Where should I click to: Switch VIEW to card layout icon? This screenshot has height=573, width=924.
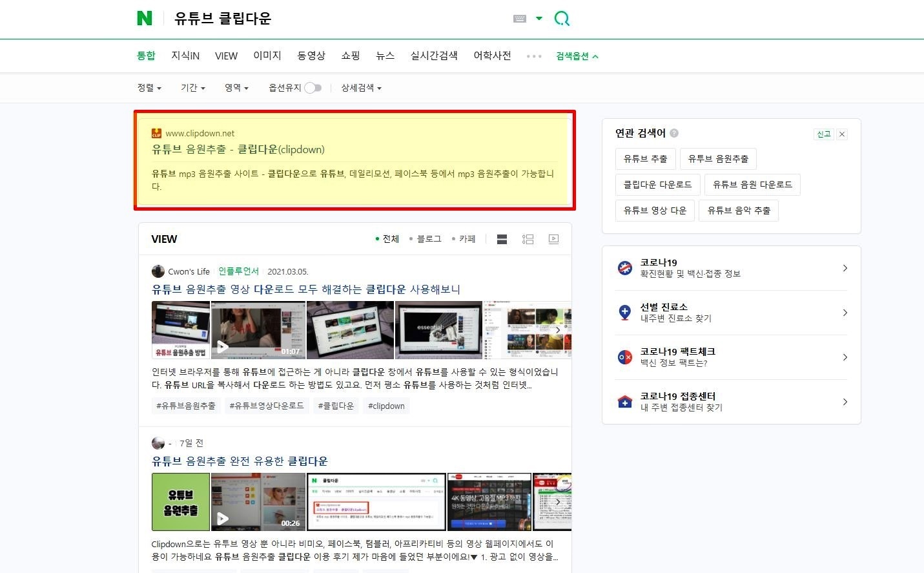502,239
